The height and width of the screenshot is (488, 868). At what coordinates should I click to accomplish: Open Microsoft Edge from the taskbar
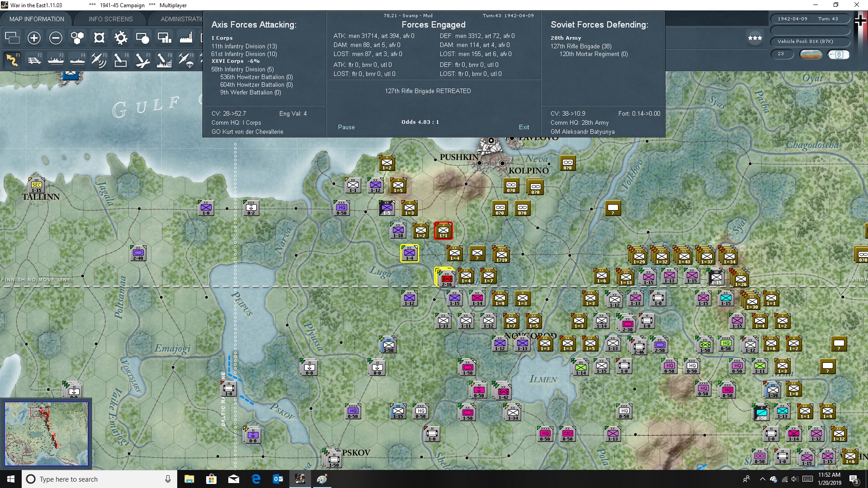pos(256,479)
